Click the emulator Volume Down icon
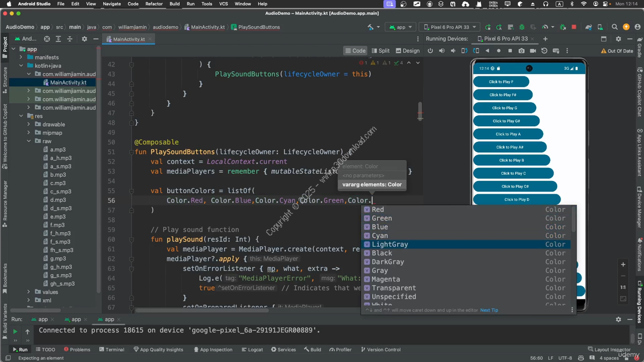 (453, 51)
